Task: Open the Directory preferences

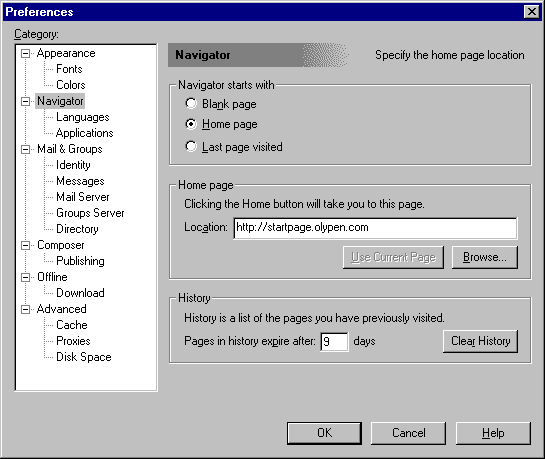Action: pyautogui.click(x=77, y=229)
